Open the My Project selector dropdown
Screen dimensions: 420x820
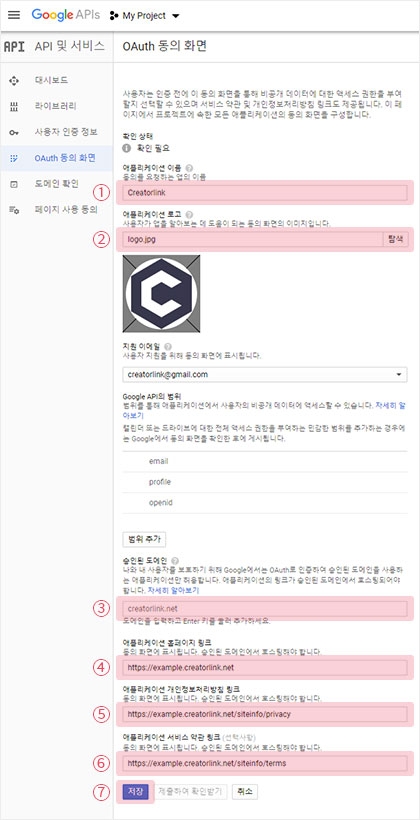click(x=144, y=16)
